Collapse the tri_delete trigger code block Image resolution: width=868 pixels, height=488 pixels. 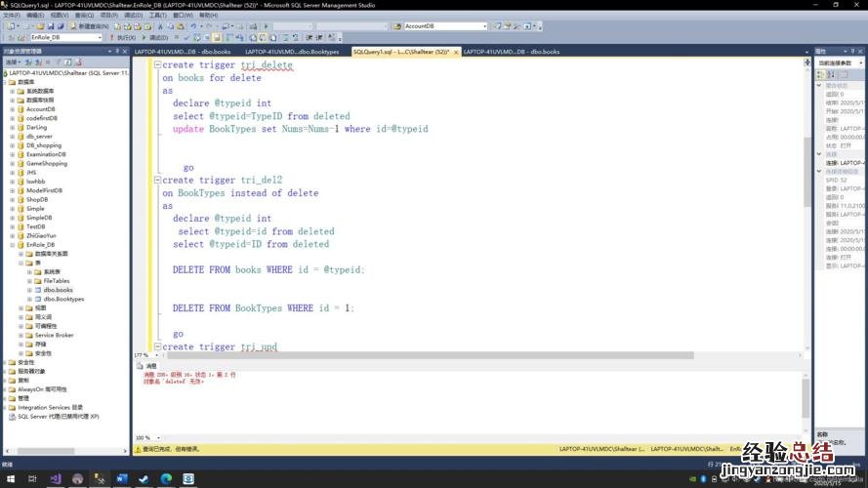158,65
